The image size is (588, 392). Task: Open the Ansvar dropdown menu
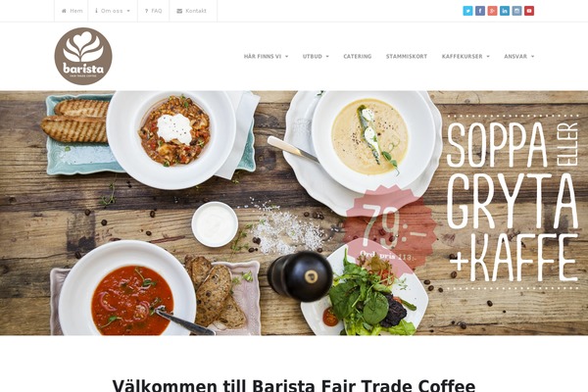tap(519, 56)
